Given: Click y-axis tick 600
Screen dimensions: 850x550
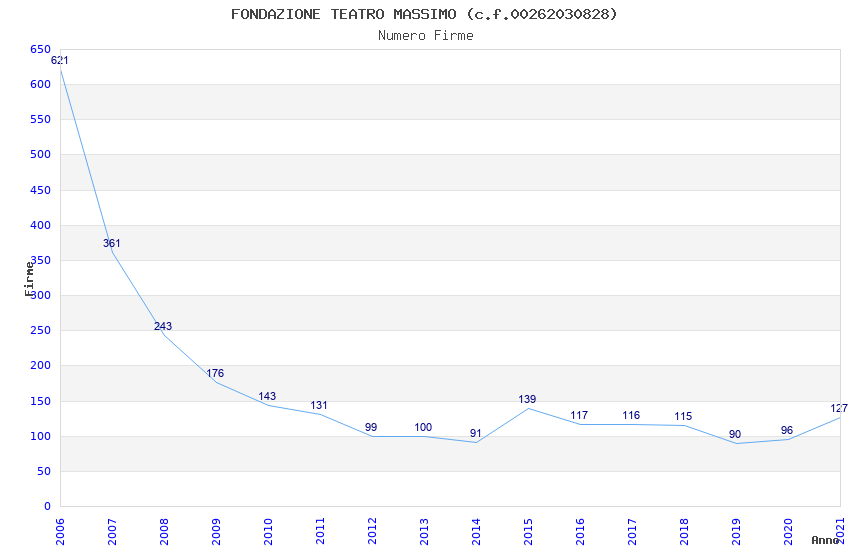Looking at the screenshot, I should coord(41,85).
